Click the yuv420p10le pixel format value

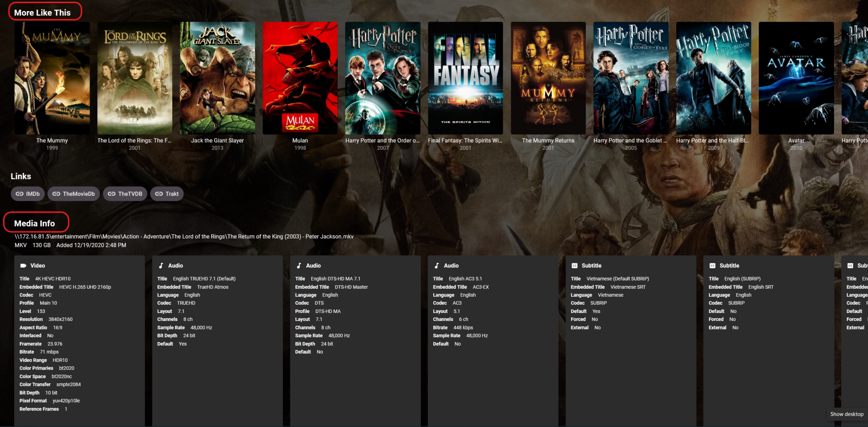[x=66, y=401]
